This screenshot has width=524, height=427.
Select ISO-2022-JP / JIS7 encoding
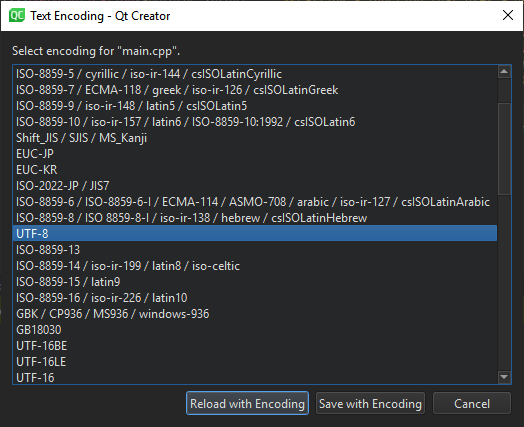click(255, 186)
